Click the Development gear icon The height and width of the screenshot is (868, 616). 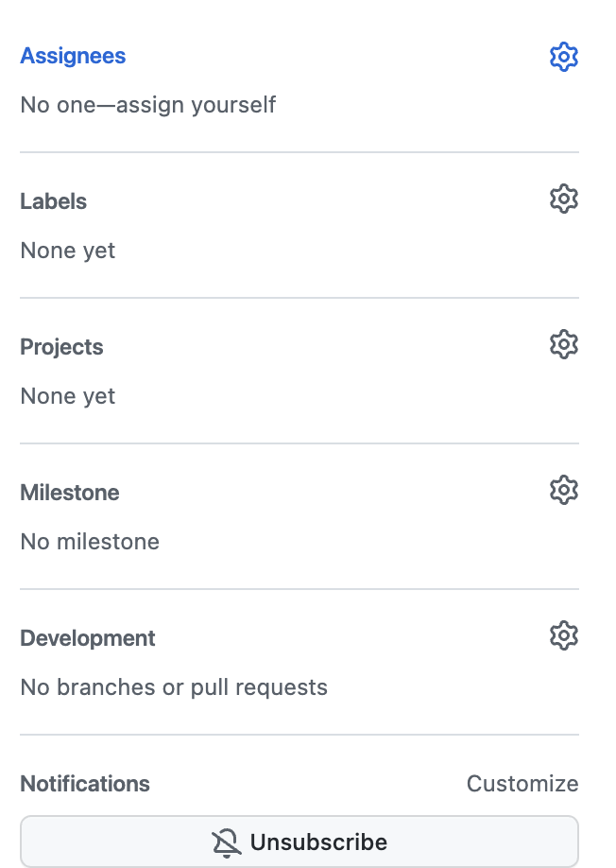563,635
